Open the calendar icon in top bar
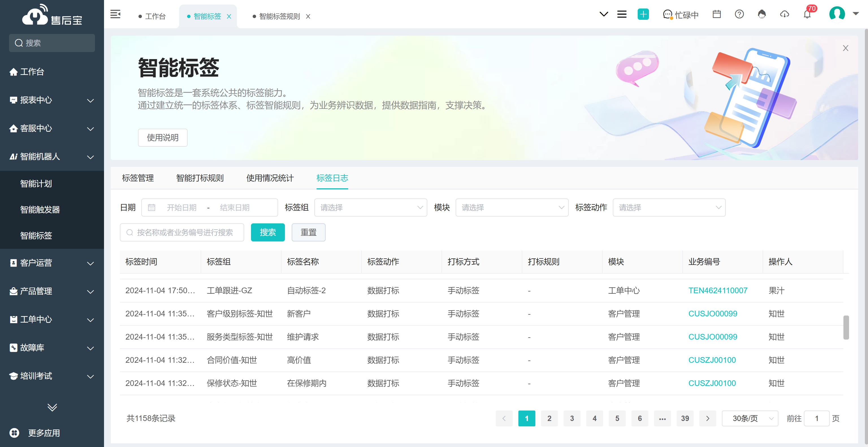The image size is (868, 447). coord(717,14)
